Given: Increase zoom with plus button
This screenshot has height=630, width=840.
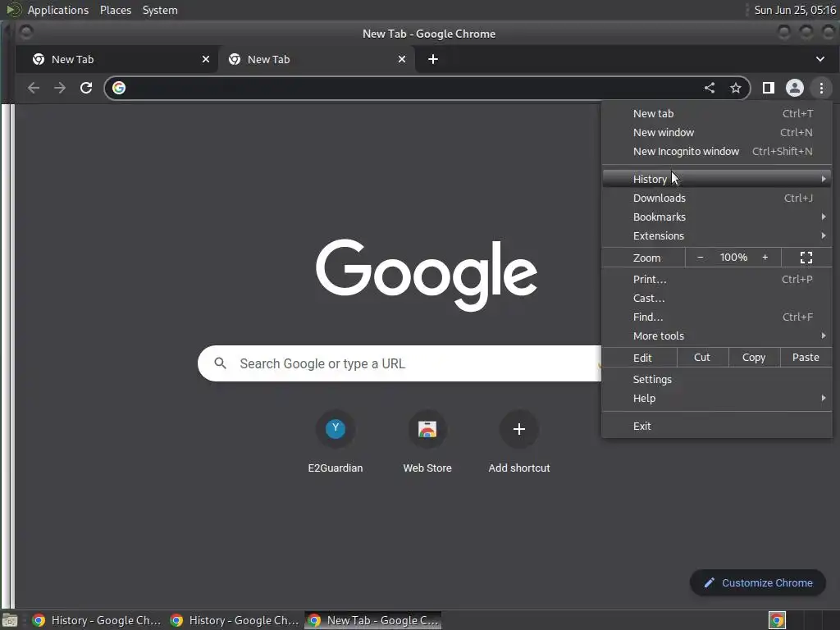Looking at the screenshot, I should point(765,258).
